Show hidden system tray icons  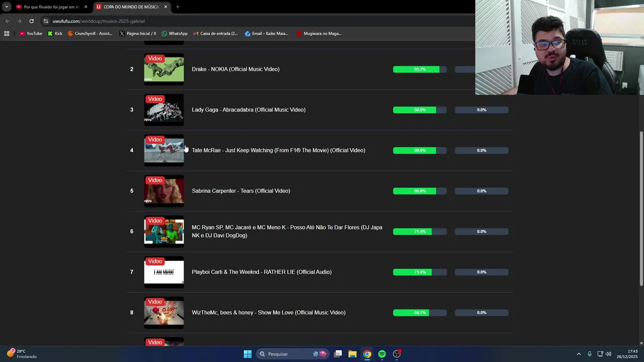coord(579,354)
